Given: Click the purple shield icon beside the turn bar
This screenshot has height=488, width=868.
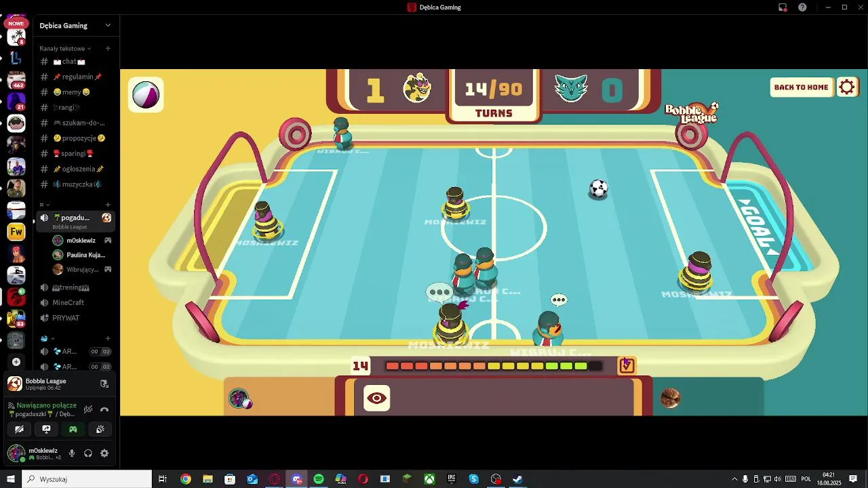Looking at the screenshot, I should click(626, 366).
